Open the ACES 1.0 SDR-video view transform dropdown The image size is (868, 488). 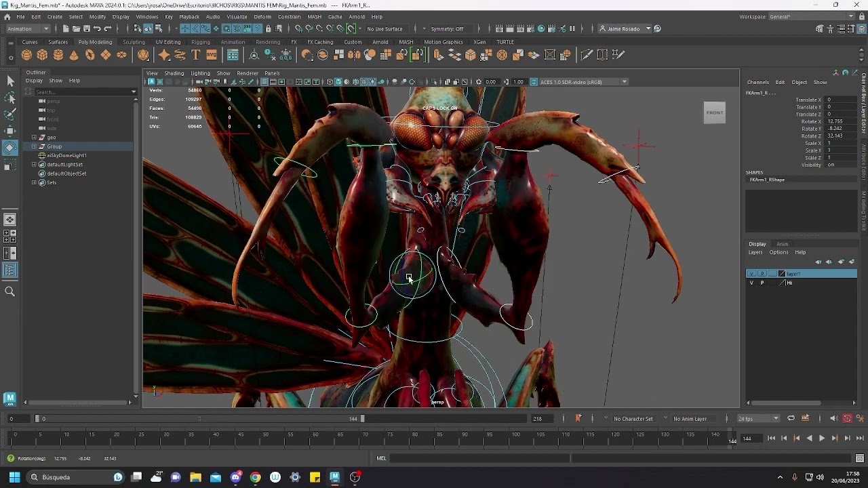pos(583,82)
